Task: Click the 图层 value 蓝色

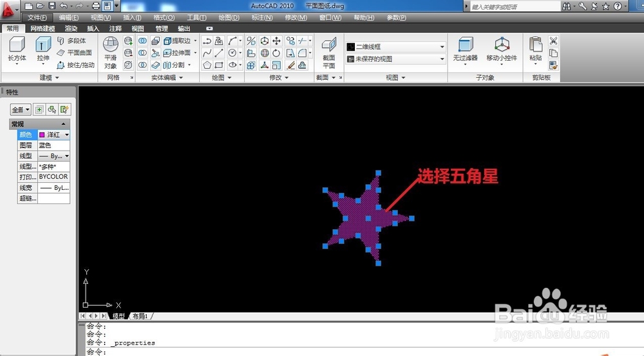Action: pyautogui.click(x=54, y=145)
